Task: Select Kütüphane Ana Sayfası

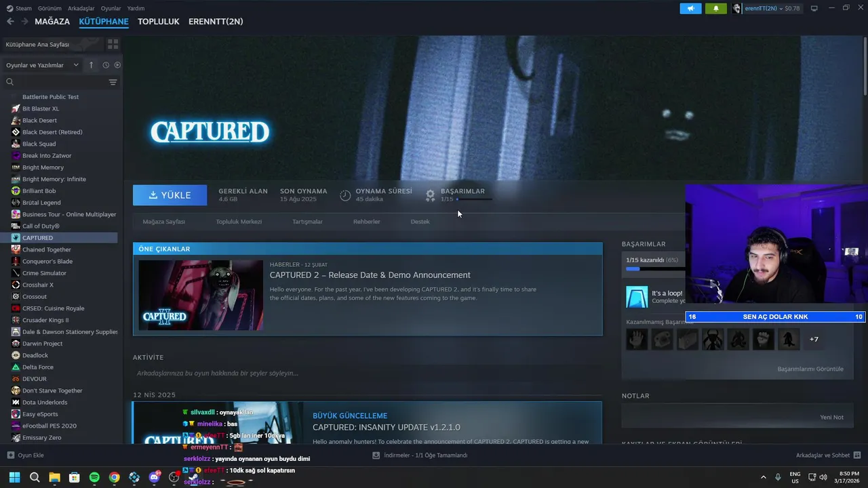Action: (x=53, y=44)
